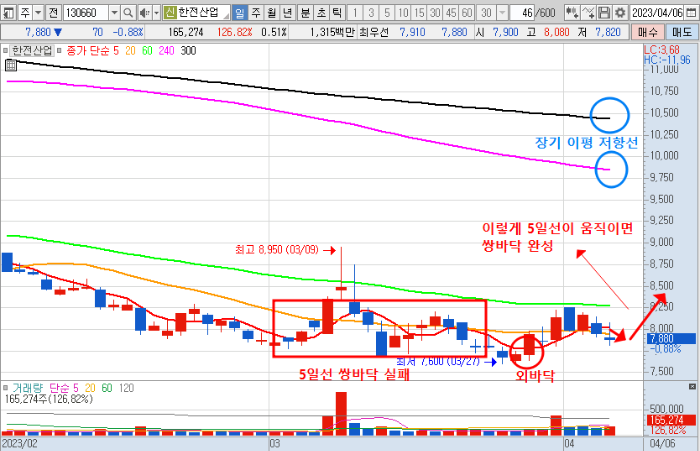This screenshot has width=700, height=451.
Task: Choose the 1 interval button
Action: pyautogui.click(x=355, y=13)
